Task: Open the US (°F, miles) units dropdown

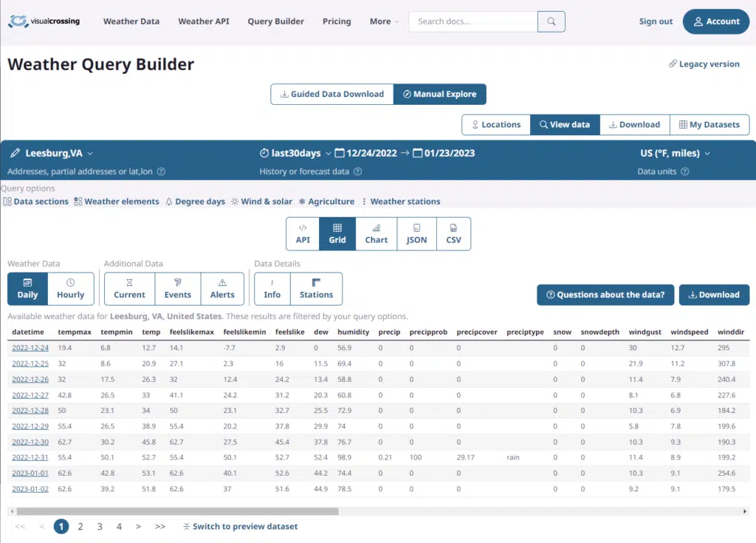Action: 675,154
